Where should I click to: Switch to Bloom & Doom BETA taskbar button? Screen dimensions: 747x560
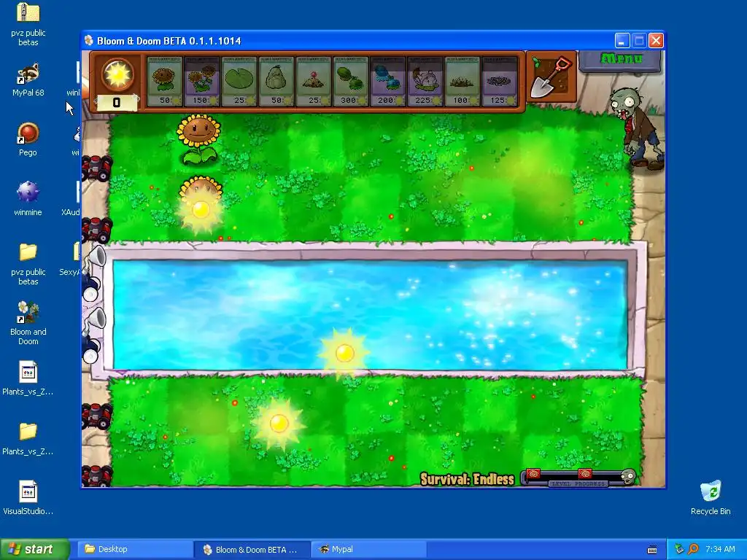coord(252,549)
